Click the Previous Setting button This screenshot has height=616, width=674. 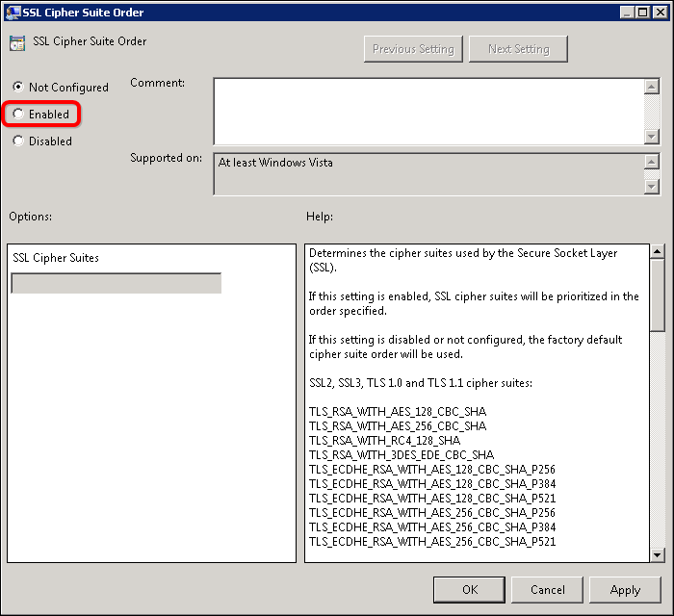point(414,49)
